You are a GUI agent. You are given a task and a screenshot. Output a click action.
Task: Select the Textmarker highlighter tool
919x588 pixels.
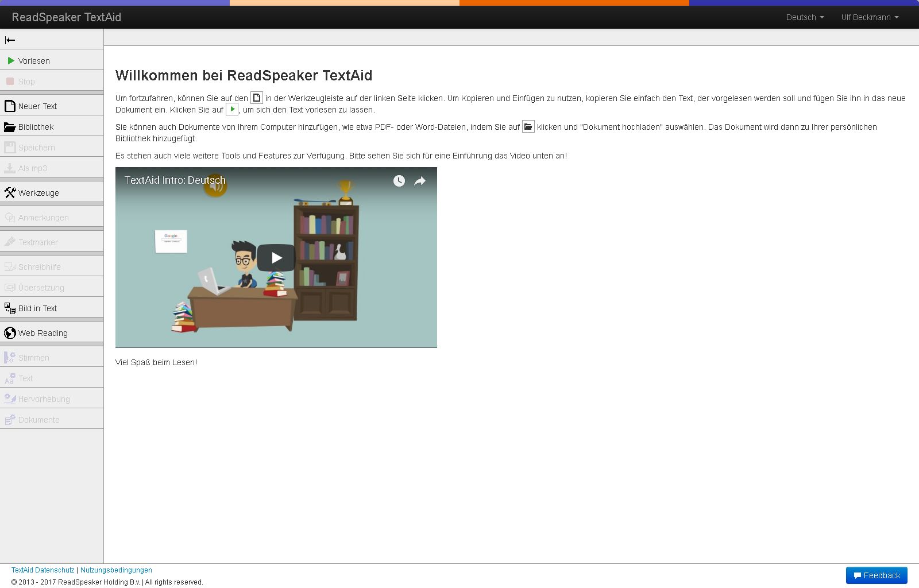click(x=52, y=242)
